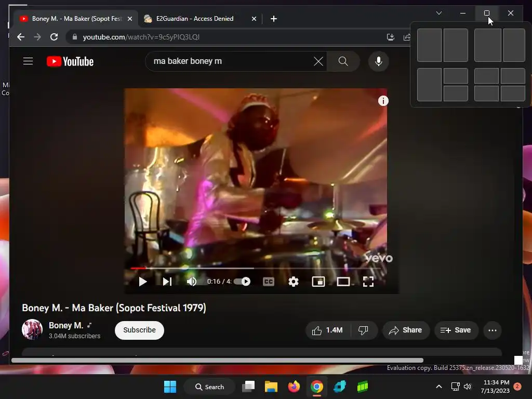Screen dimensions: 532x399
Task: Launch Firefox from taskbar
Action: pyautogui.click(x=294, y=387)
